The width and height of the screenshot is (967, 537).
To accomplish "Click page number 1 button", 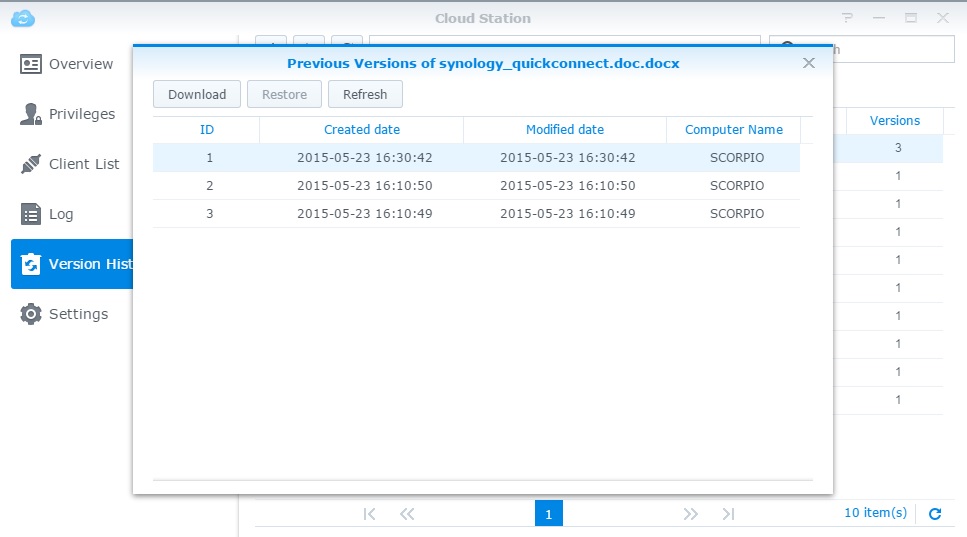I will click(549, 514).
